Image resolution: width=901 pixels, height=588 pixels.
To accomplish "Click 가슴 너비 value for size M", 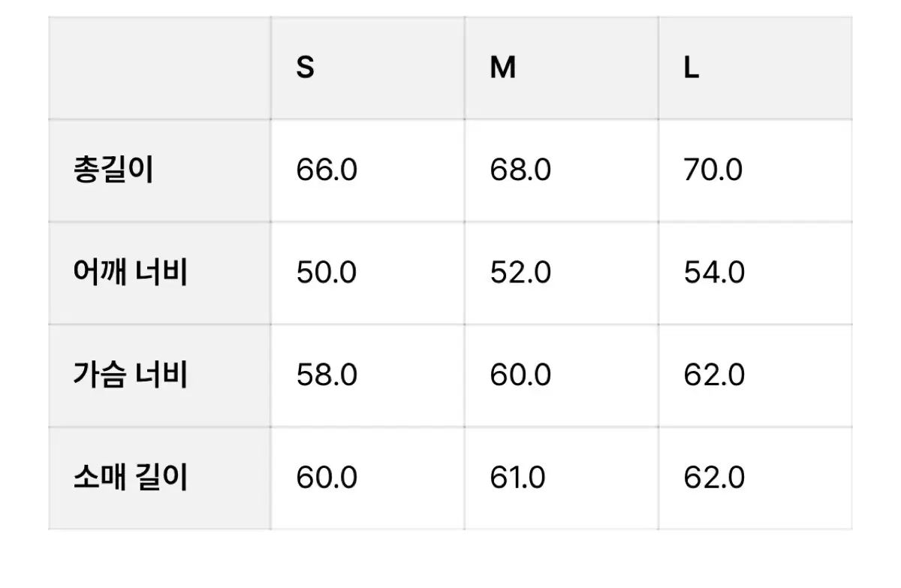I will coord(520,375).
